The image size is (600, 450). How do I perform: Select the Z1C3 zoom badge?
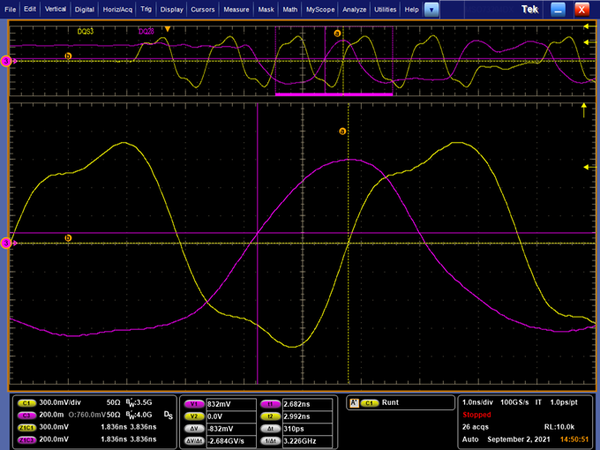click(25, 439)
